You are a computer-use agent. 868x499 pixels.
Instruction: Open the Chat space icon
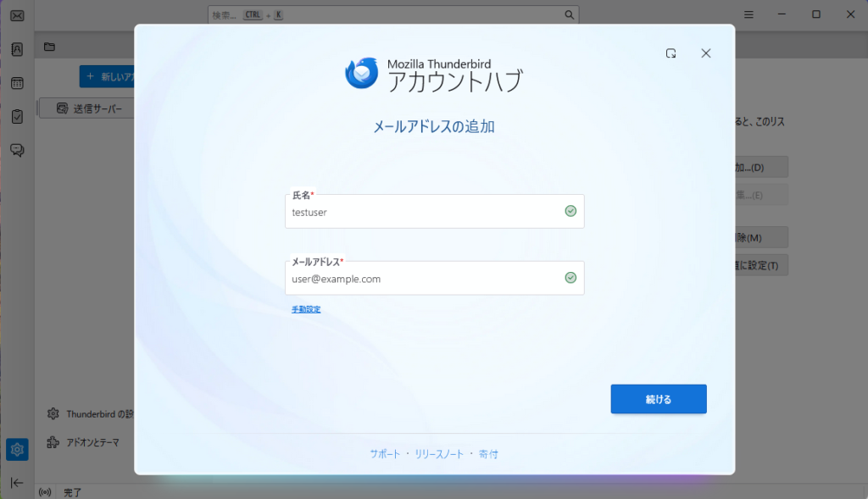click(x=17, y=150)
